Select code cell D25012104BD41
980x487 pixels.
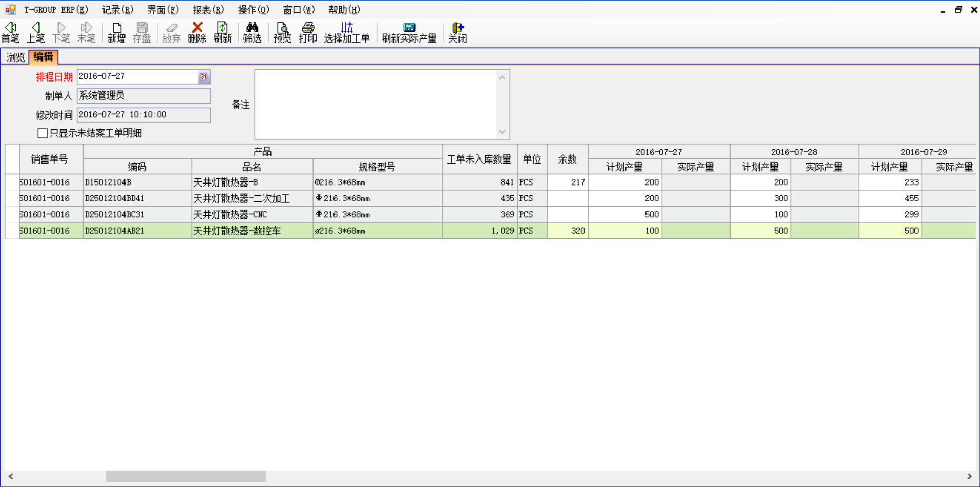[137, 198]
